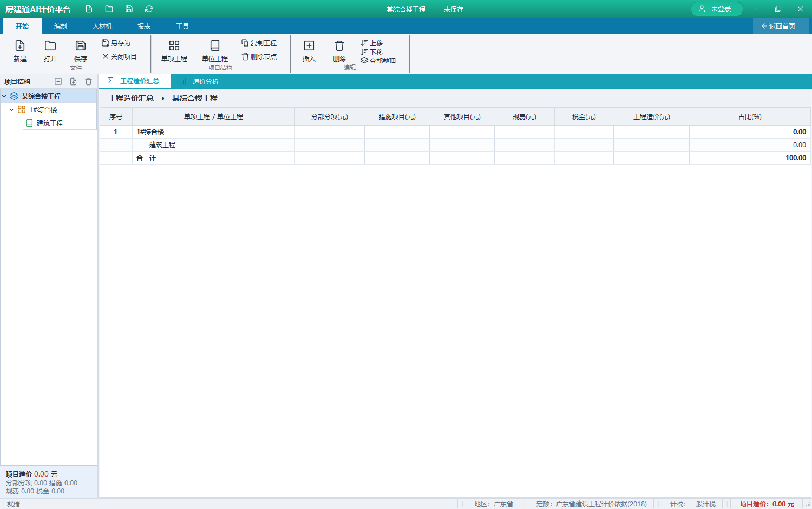Click new-document icon in 项目结构 header
812x509 pixels.
click(x=74, y=81)
